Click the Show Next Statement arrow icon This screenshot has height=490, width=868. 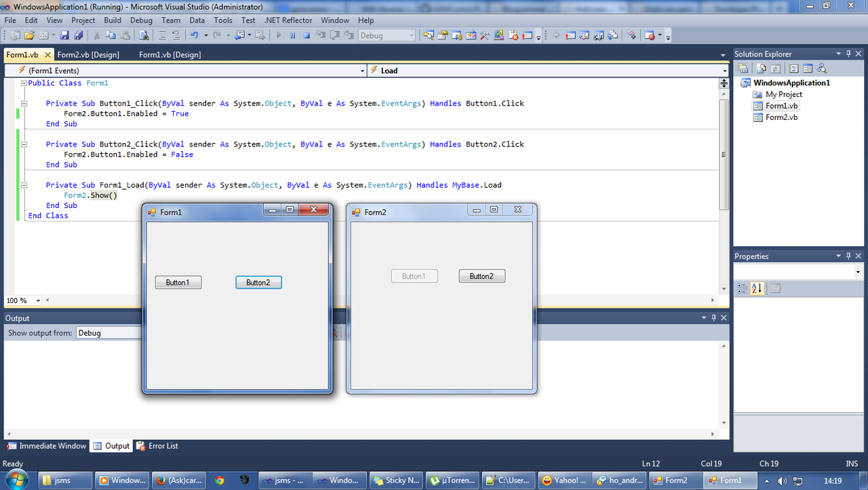point(556,35)
